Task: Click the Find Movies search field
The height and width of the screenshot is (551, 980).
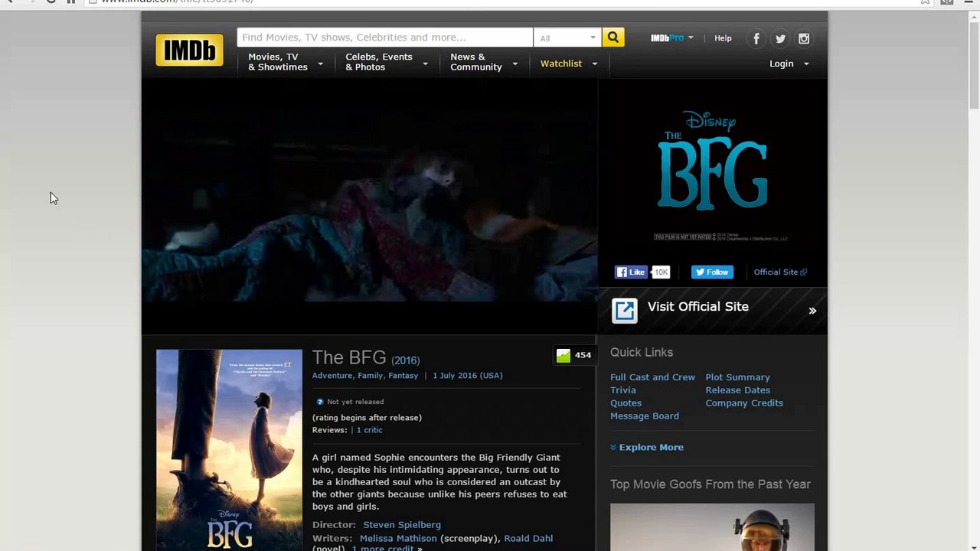Action: point(385,37)
